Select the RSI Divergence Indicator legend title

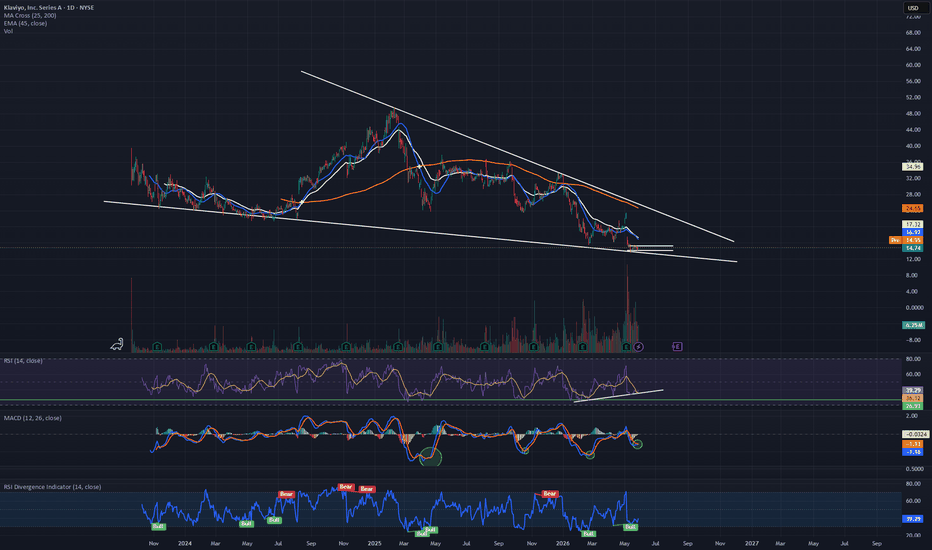(x=52, y=487)
